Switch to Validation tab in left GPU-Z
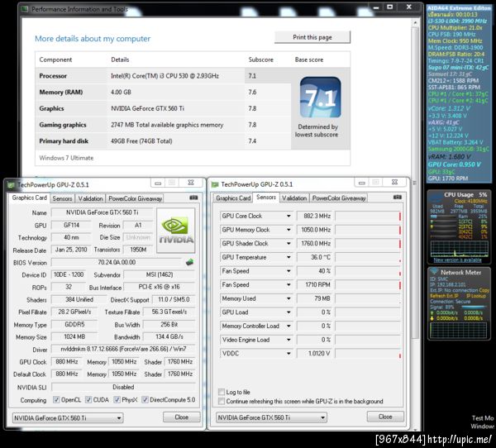Image resolution: width=496 pixels, height=448 pixels. (x=91, y=198)
